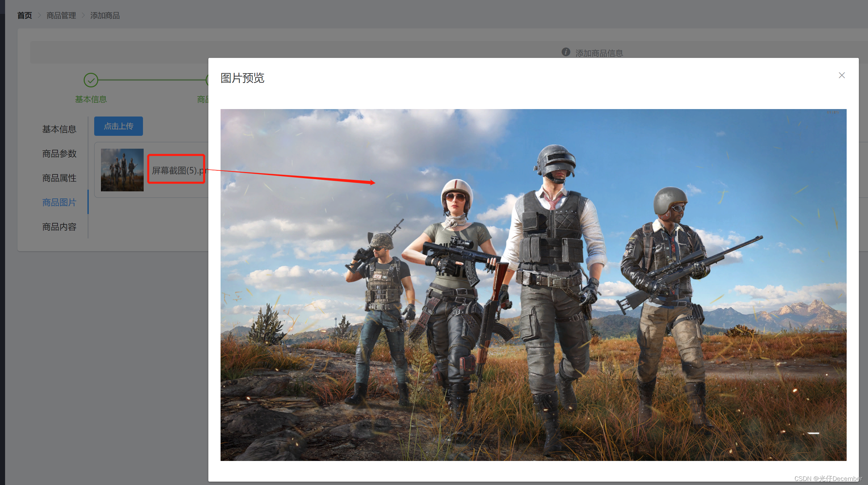
Task: Click the 添加商品信息 alert text
Action: pos(599,53)
